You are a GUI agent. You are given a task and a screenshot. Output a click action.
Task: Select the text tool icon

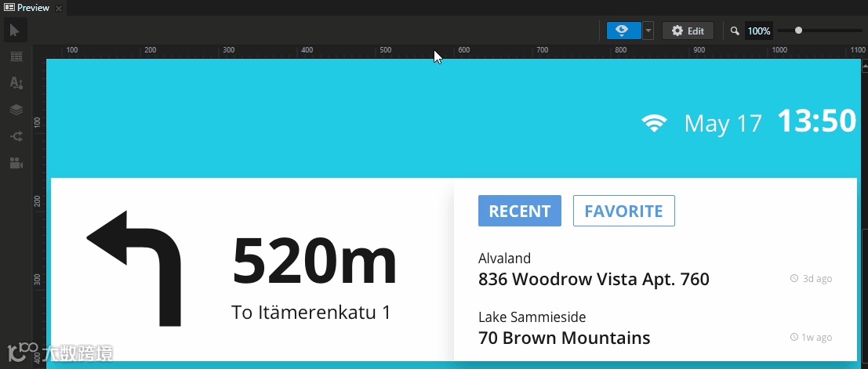point(16,83)
